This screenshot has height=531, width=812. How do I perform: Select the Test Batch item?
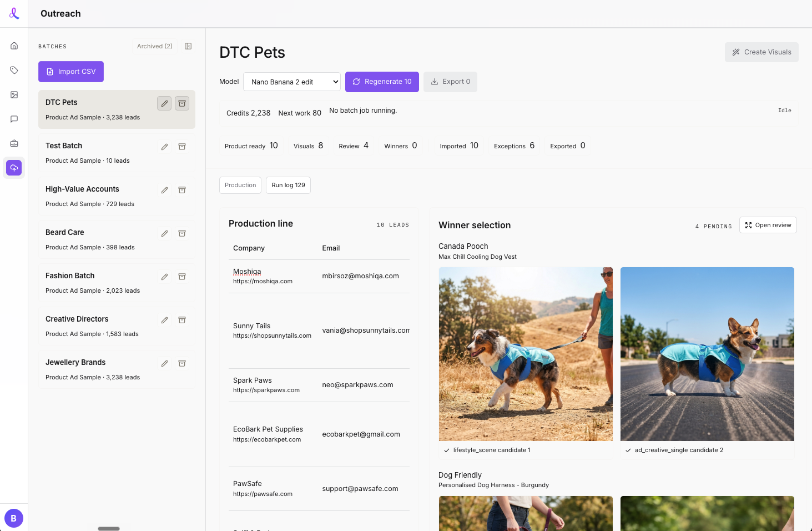117,153
